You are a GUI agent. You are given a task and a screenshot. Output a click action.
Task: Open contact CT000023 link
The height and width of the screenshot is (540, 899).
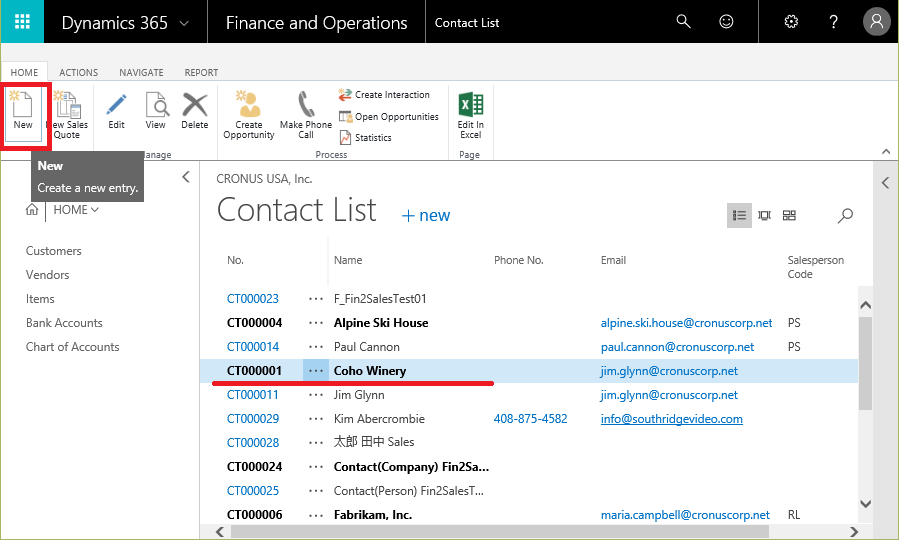click(253, 299)
